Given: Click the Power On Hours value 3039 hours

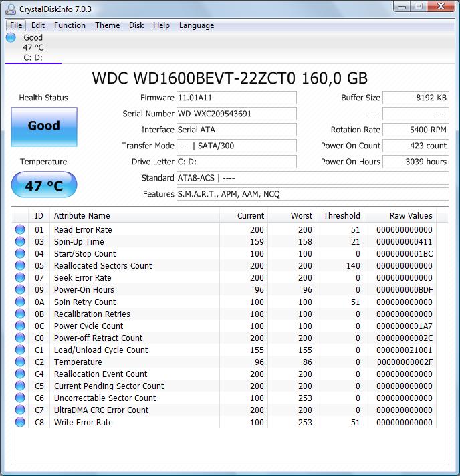Looking at the screenshot, I should 416,162.
